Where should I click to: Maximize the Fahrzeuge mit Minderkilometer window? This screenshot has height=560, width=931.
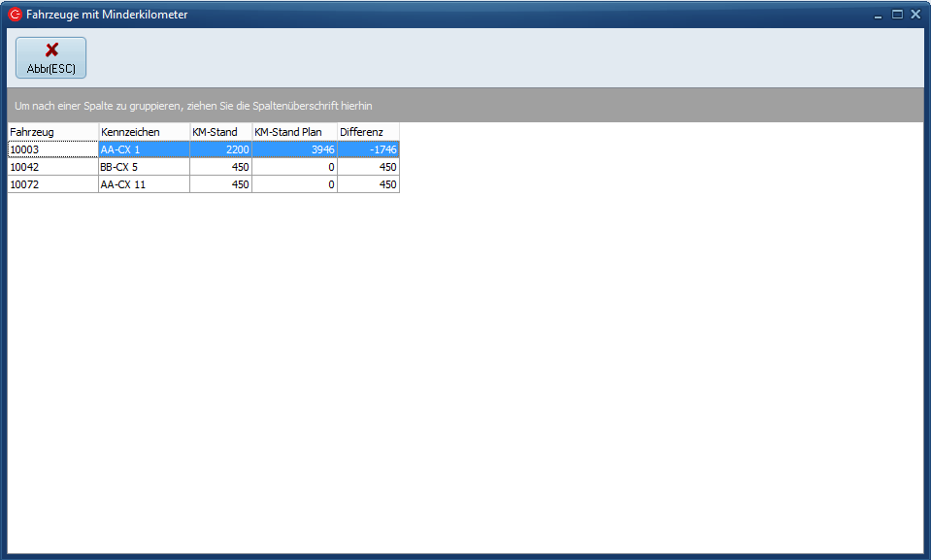[897, 15]
